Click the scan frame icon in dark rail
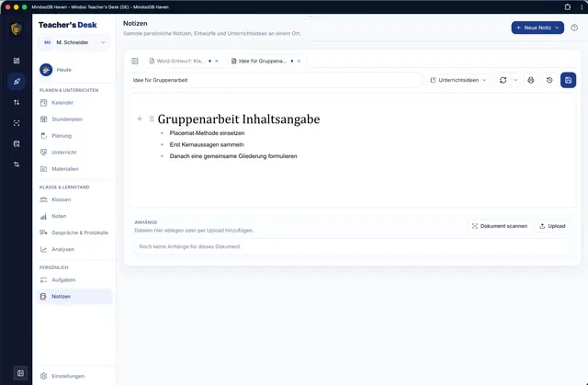Screen dimensions: 588x385 [17, 123]
